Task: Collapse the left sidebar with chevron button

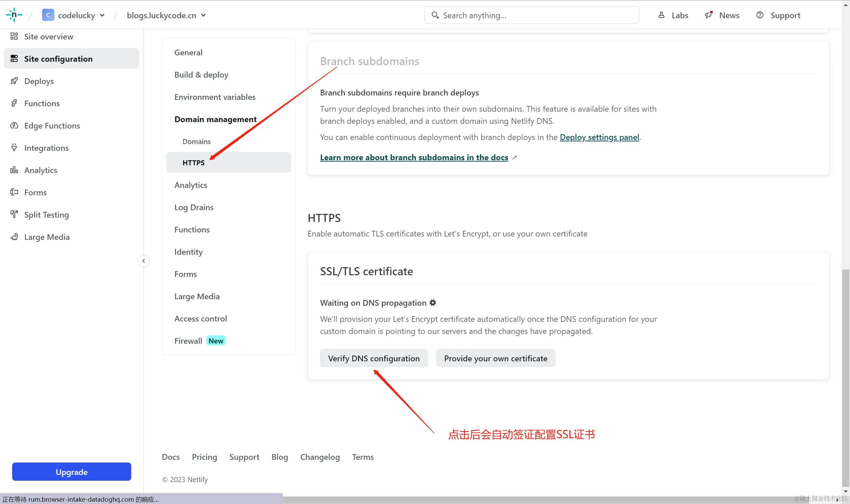Action: (x=144, y=261)
